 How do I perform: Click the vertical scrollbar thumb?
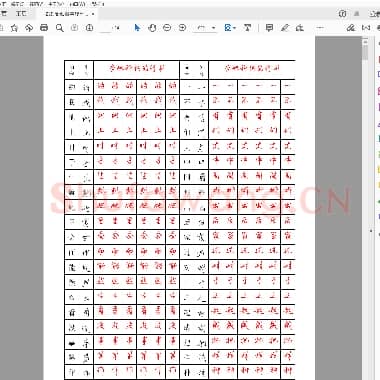click(x=365, y=52)
